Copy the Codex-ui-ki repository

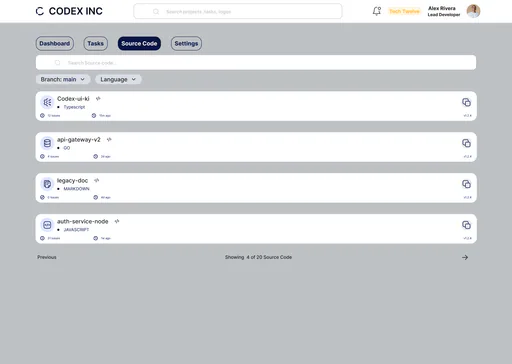point(466,102)
